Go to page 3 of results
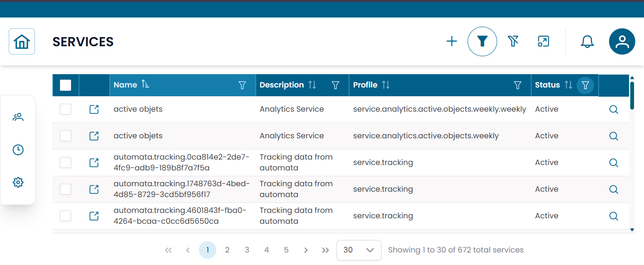 tap(247, 250)
